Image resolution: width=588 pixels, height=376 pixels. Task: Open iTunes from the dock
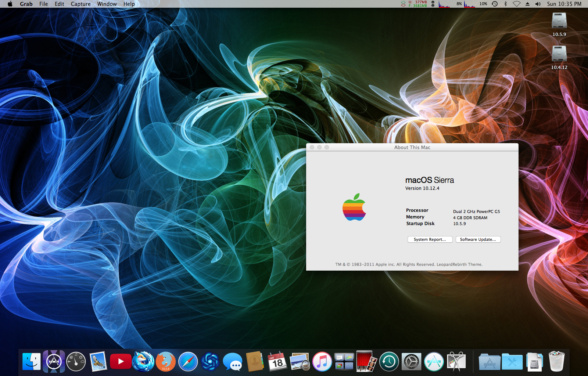click(x=322, y=362)
